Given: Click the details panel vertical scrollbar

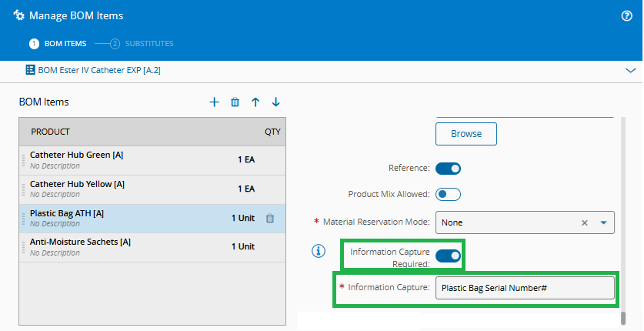Looking at the screenshot, I should (623, 318).
